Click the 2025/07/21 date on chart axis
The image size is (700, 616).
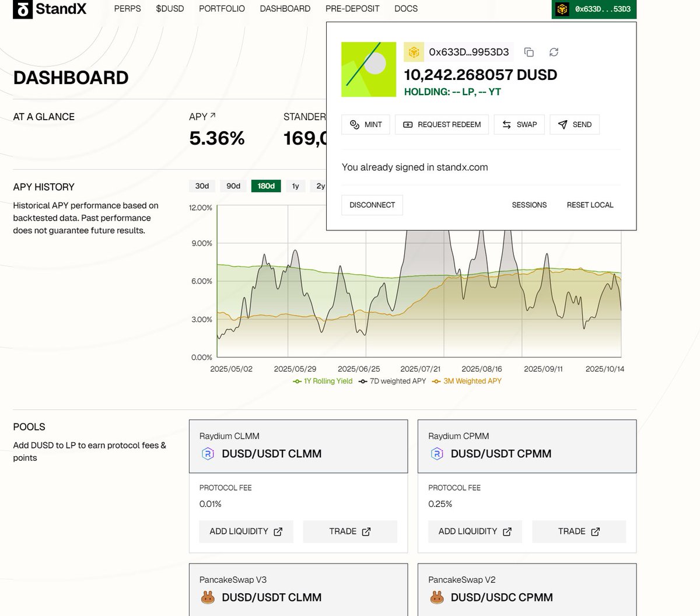coord(420,369)
